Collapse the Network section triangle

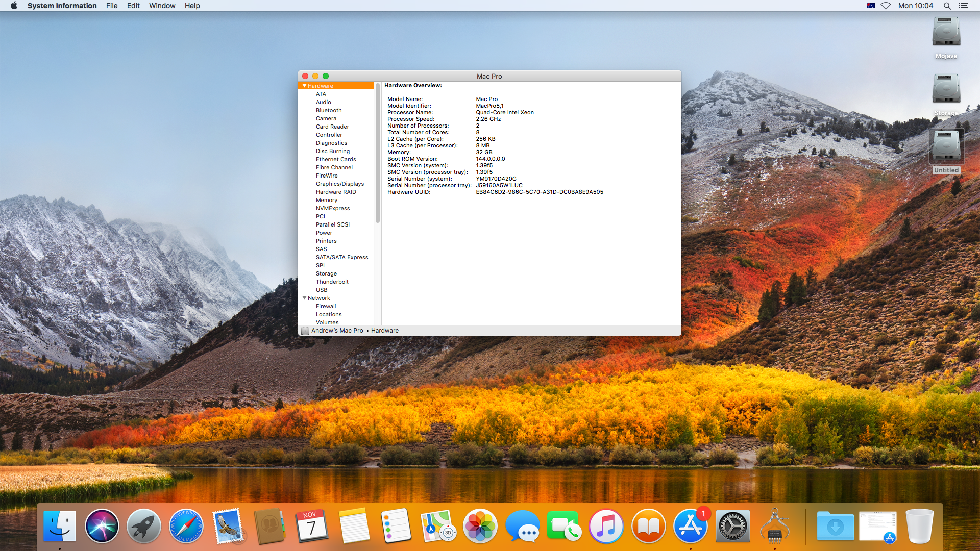[x=304, y=298]
